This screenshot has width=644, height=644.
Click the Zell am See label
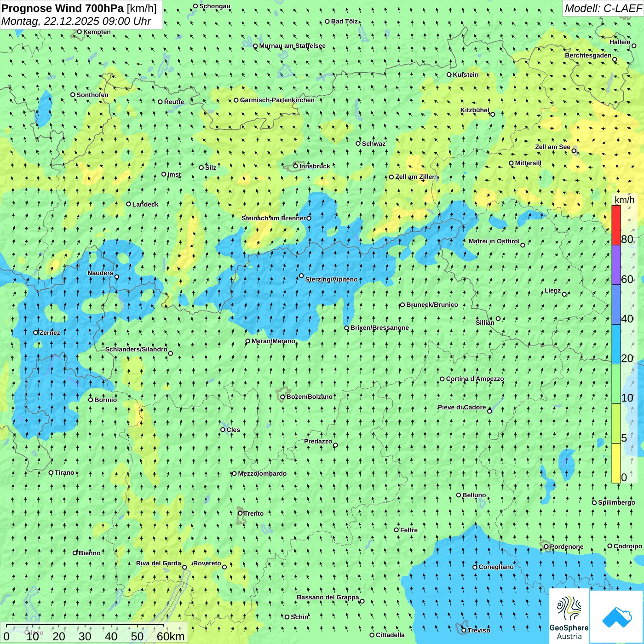tap(552, 147)
